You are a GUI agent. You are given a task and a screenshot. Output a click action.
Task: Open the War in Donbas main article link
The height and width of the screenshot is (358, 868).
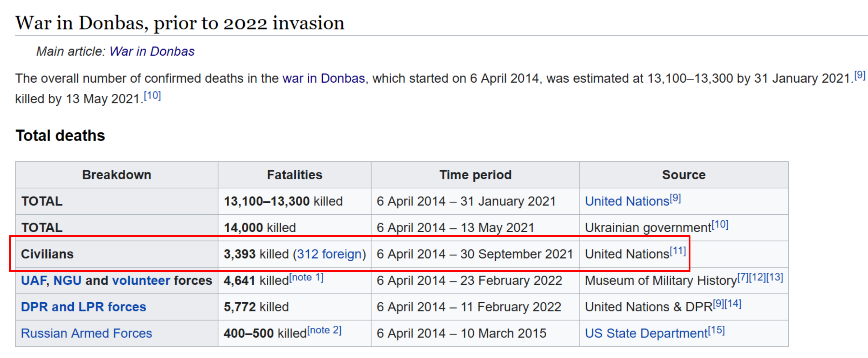pos(152,51)
